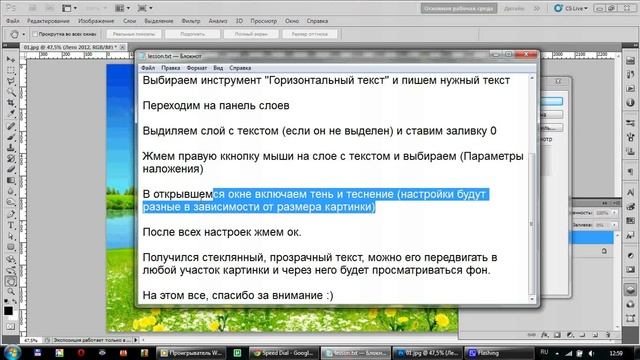Select the Healing Brush tool
The image size is (640, 360).
point(11,126)
